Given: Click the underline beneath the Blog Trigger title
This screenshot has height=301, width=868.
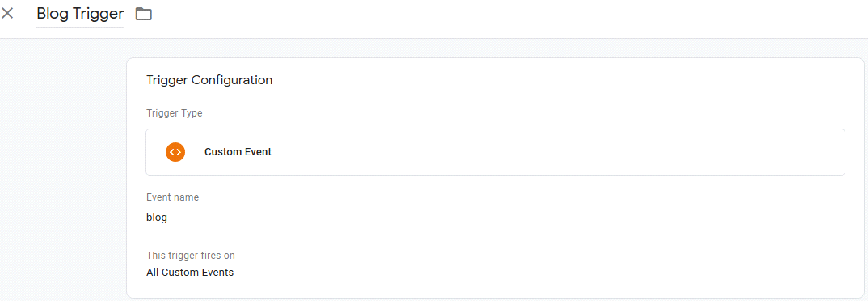Looking at the screenshot, I should tap(80, 27).
